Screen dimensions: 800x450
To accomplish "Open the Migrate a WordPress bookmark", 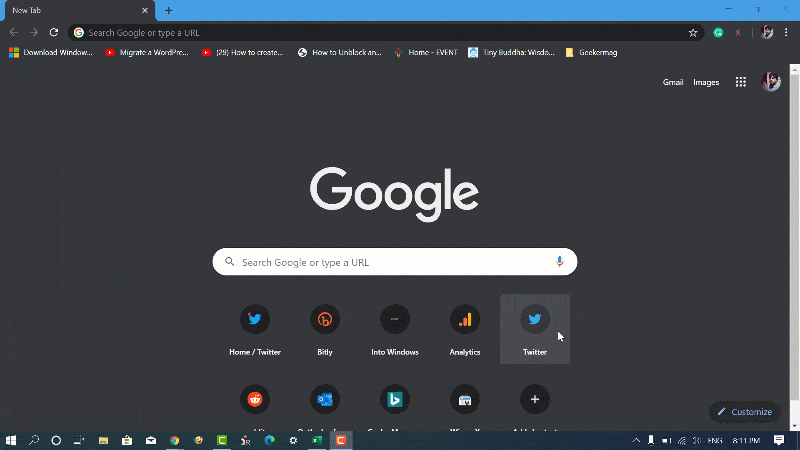I will pyautogui.click(x=147, y=53).
